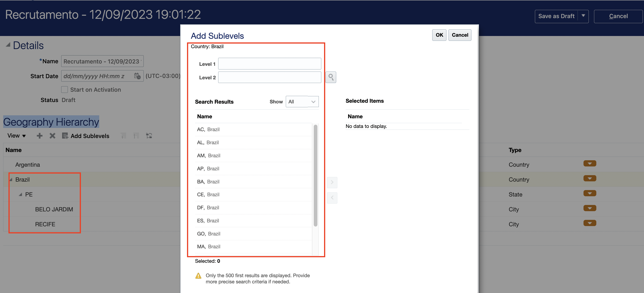
Task: Select 'BA, Brazil' in search results
Action: pyautogui.click(x=253, y=182)
